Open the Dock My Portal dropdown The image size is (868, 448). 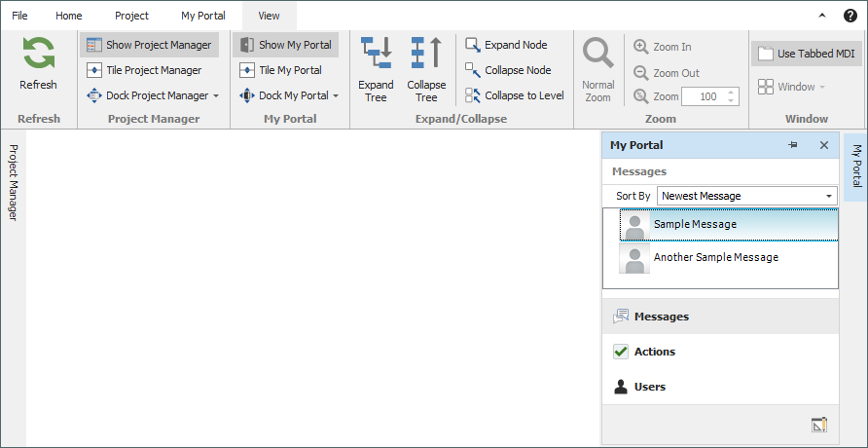click(x=290, y=95)
